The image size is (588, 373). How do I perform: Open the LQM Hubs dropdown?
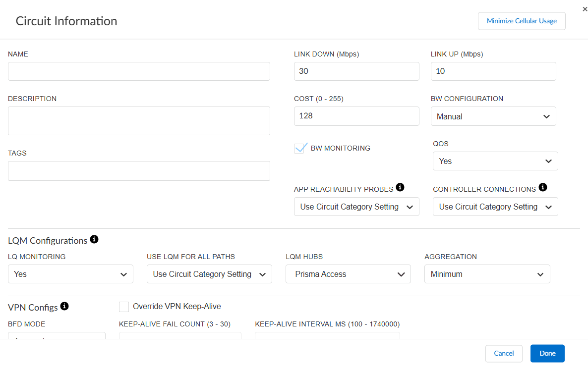click(x=348, y=274)
